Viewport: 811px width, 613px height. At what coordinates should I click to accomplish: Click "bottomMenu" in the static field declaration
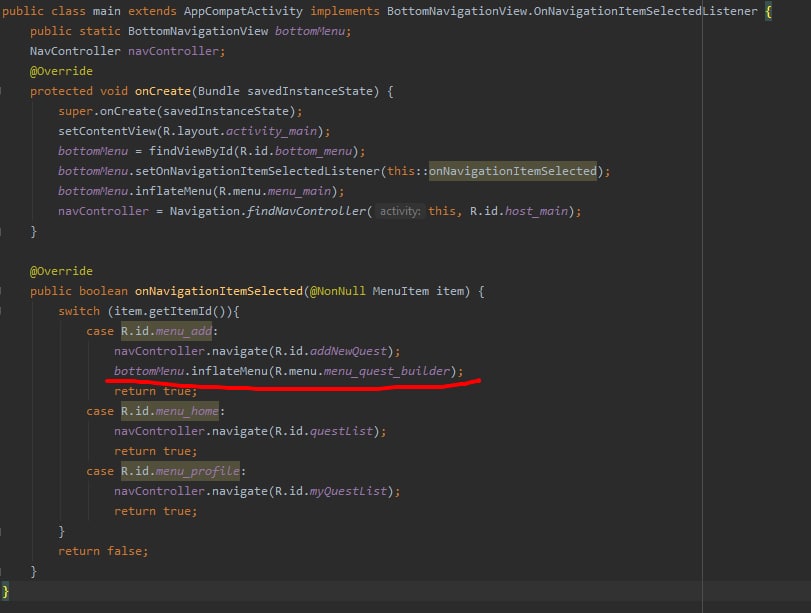pos(310,31)
